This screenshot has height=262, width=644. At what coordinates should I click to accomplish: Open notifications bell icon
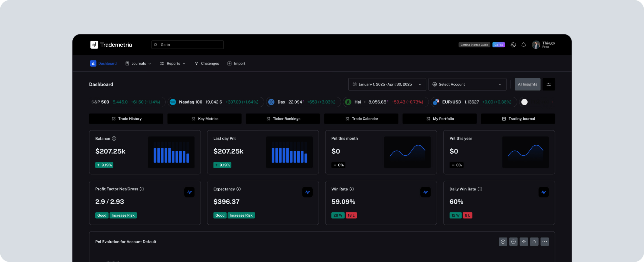[524, 45]
